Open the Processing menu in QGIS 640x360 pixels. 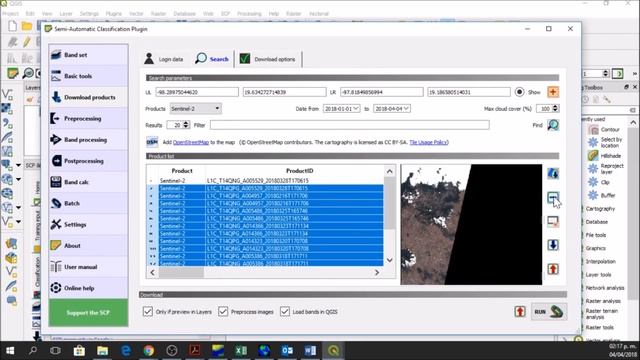coord(249,13)
